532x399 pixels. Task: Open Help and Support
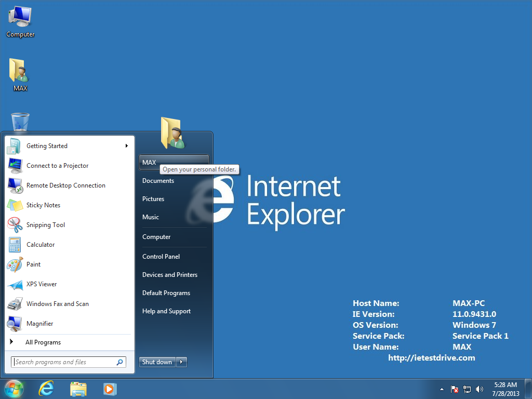coord(166,311)
